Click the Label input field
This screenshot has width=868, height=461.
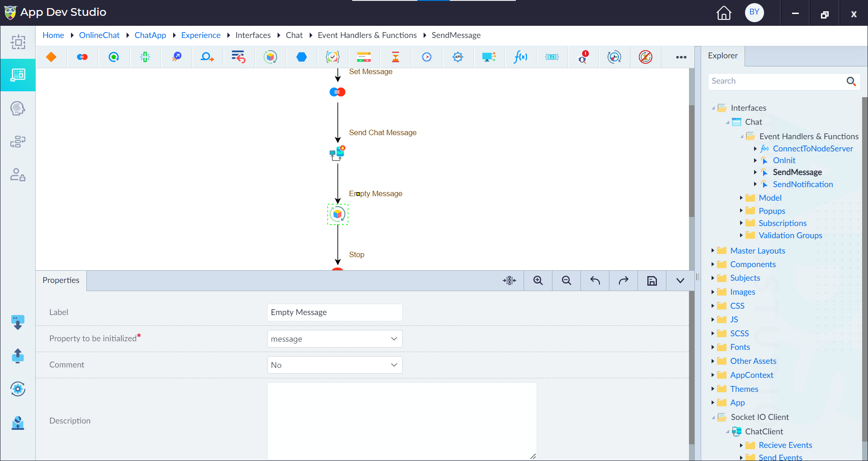point(335,312)
